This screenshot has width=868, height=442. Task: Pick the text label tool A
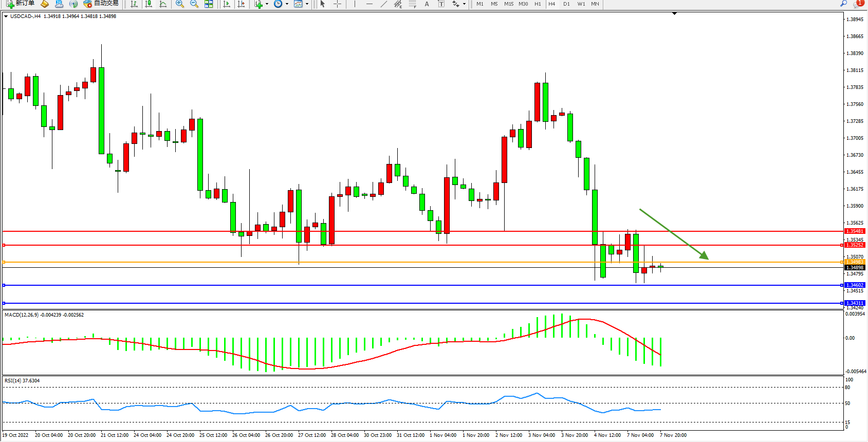click(427, 4)
